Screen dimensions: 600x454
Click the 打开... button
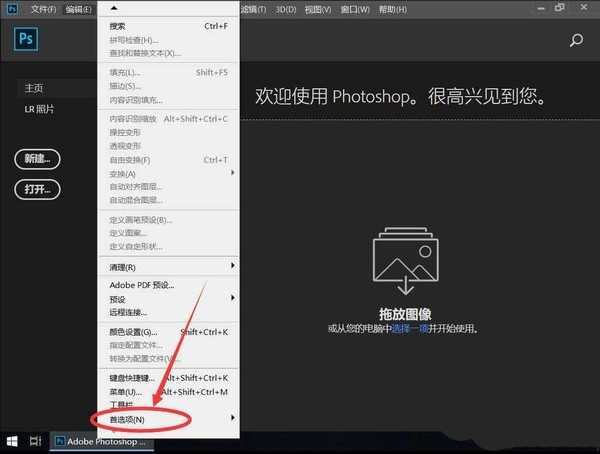(37, 188)
